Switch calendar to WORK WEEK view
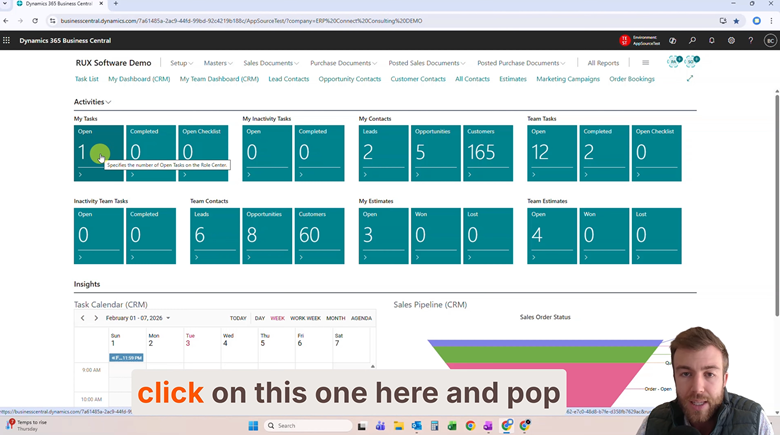Image resolution: width=780 pixels, height=435 pixels. point(305,318)
